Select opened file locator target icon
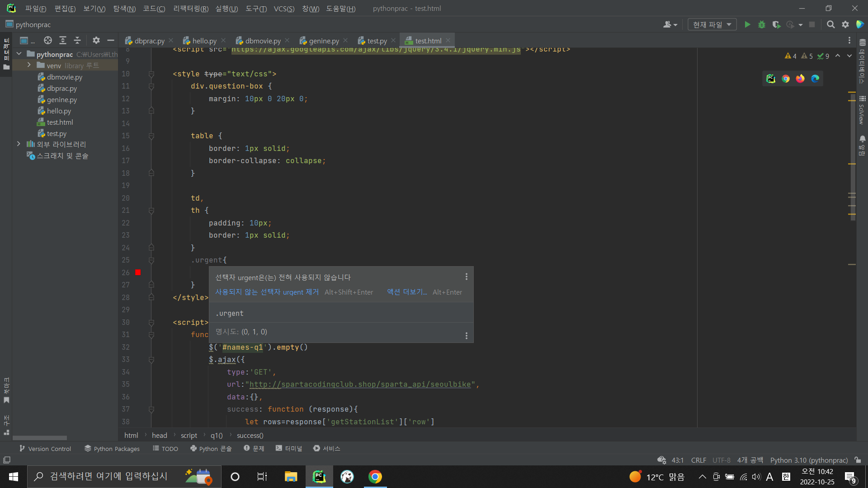868x488 pixels. 48,40
